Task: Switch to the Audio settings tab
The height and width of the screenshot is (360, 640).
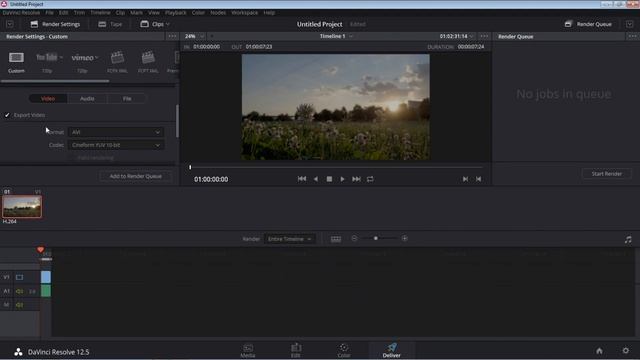Action: 87,98
